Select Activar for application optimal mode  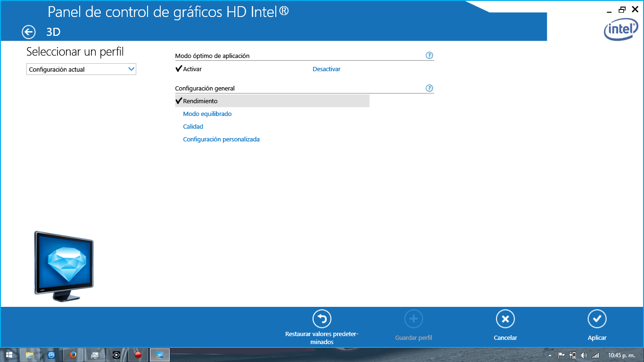click(192, 69)
